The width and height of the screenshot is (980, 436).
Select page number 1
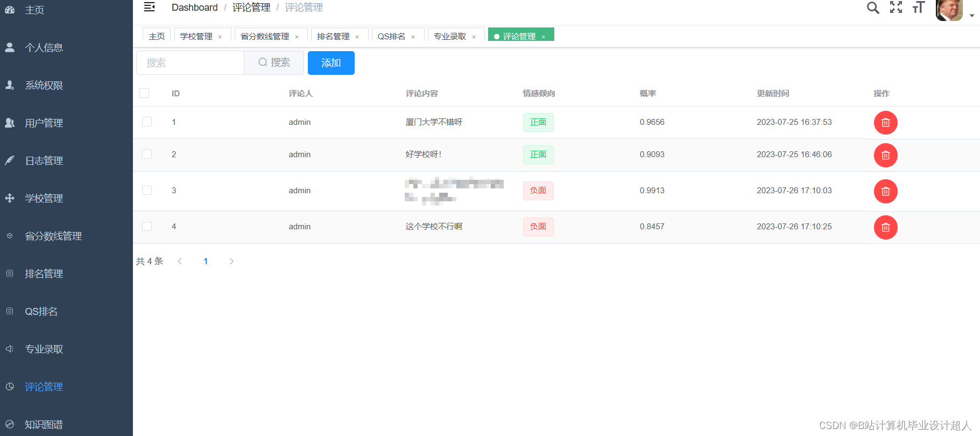(206, 261)
